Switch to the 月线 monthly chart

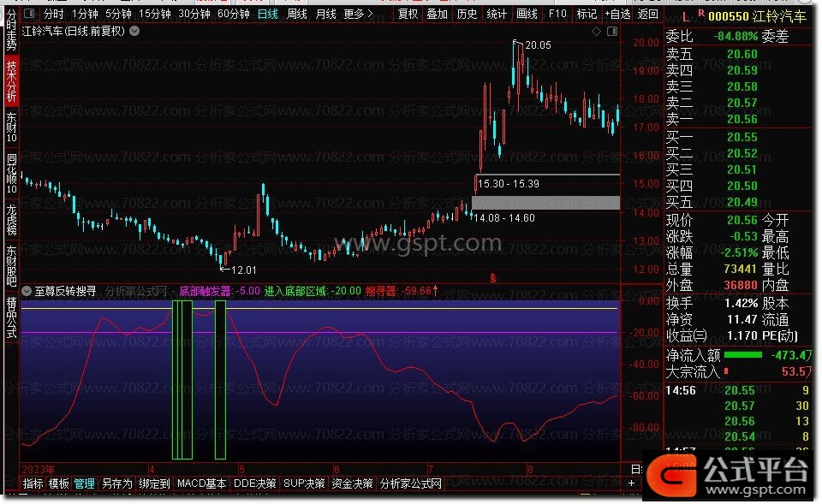pyautogui.click(x=326, y=14)
